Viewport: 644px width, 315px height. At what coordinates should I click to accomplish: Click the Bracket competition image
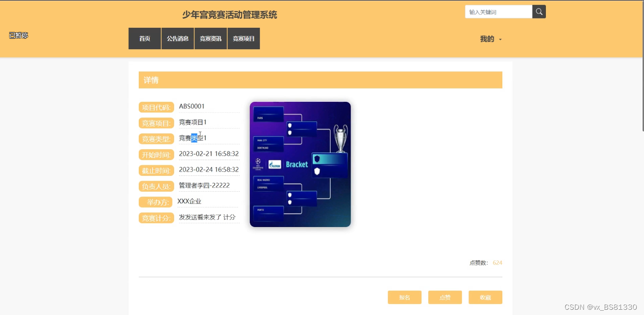click(300, 164)
